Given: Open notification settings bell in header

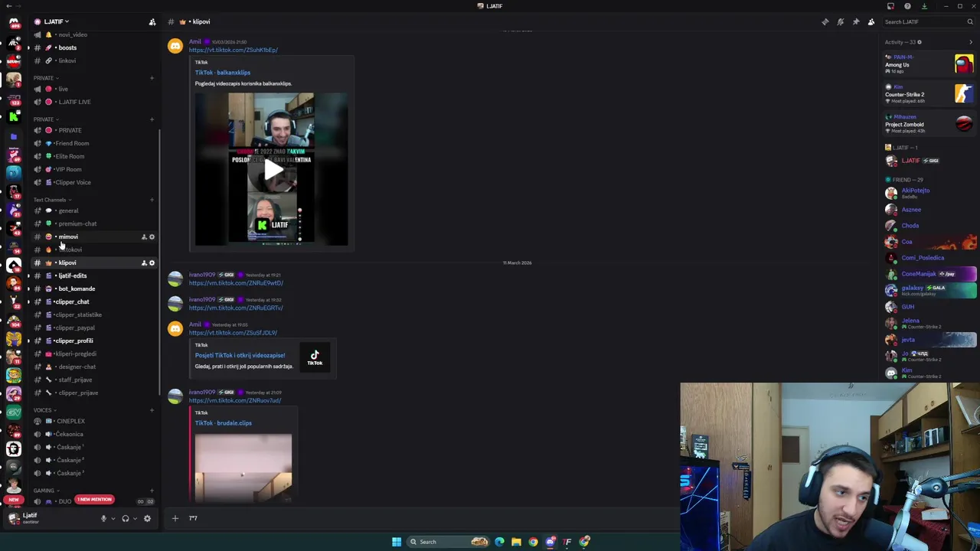Looking at the screenshot, I should click(x=840, y=21).
